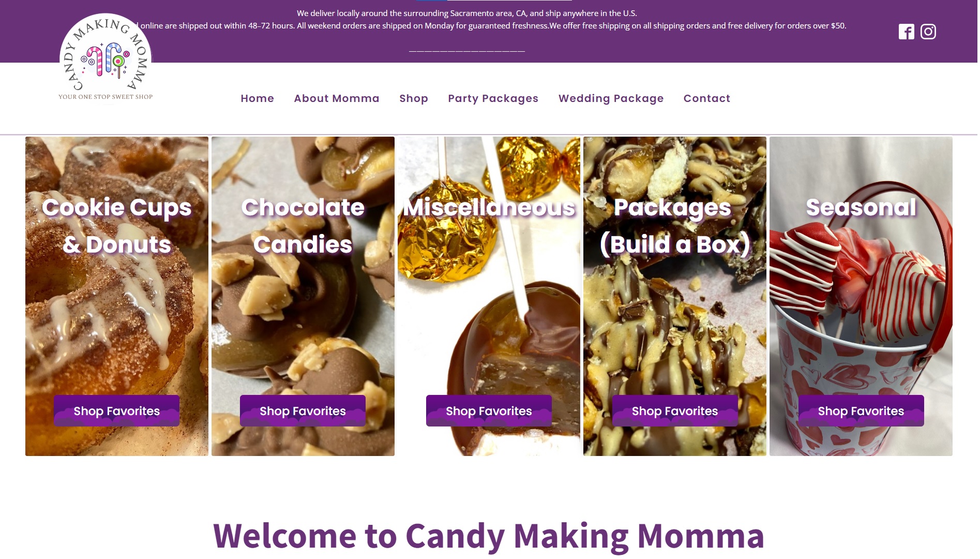Open the Shop menu
The height and width of the screenshot is (559, 980).
414,98
